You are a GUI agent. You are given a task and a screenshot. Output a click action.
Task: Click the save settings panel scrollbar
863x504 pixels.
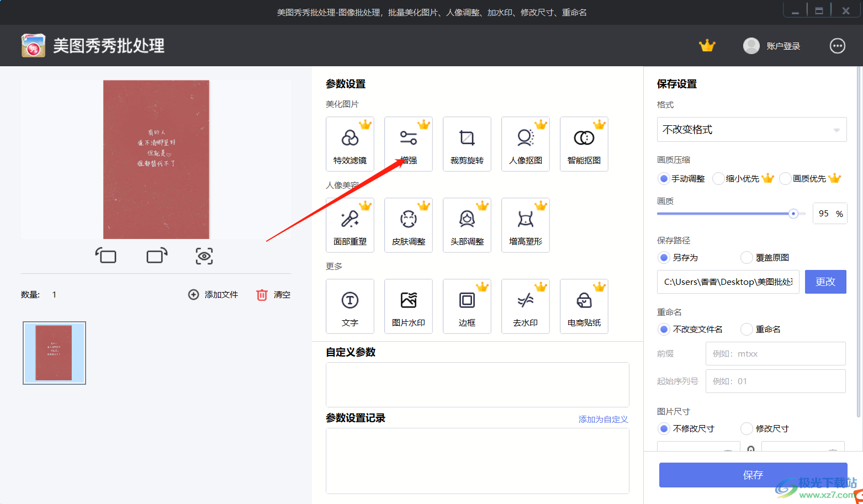tap(859, 243)
